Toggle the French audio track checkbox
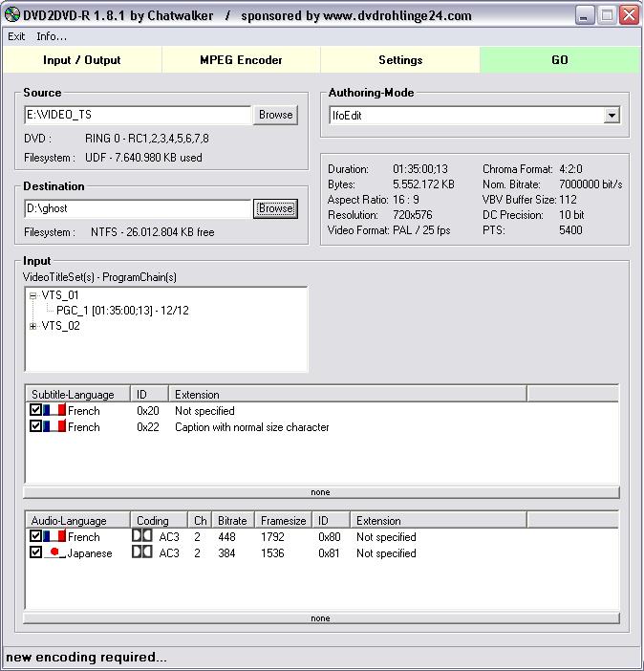This screenshot has height=671, width=644. tap(35, 536)
